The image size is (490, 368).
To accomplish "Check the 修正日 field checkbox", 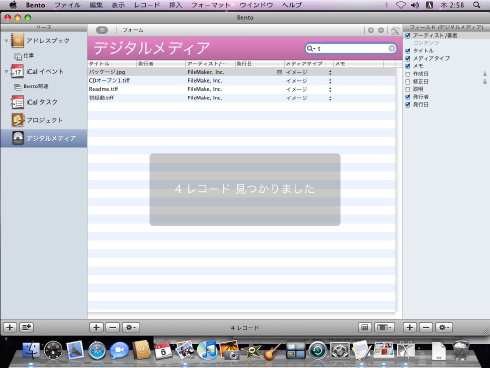I will click(x=407, y=82).
